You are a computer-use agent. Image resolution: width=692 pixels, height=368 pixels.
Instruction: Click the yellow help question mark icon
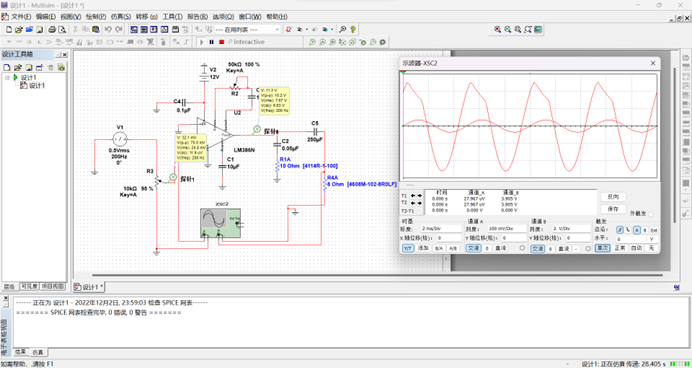353,30
